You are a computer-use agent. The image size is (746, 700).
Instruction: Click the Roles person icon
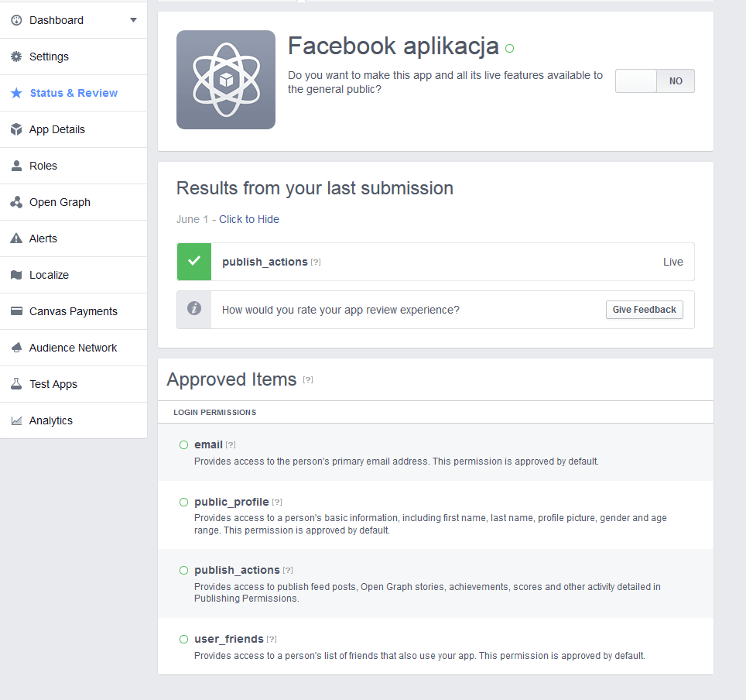tap(16, 166)
